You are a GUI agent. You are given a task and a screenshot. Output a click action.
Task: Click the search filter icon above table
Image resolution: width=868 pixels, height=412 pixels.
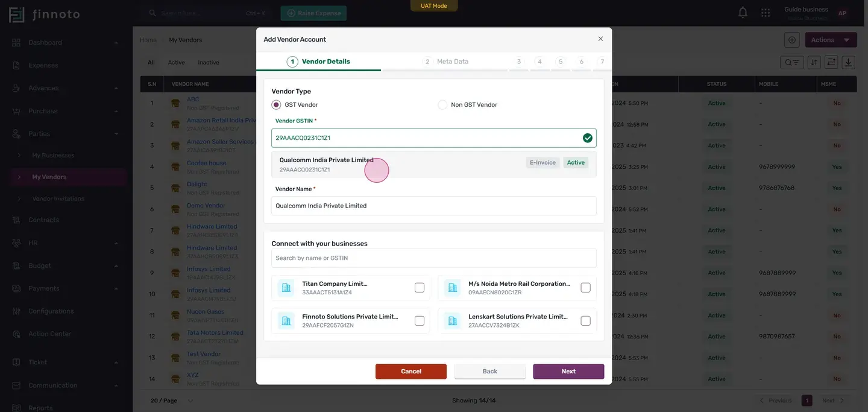click(x=791, y=62)
